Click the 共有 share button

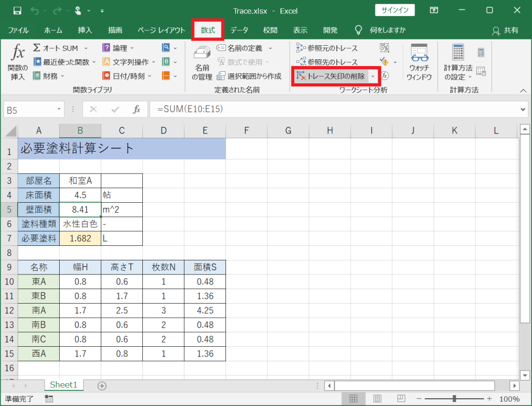point(506,30)
